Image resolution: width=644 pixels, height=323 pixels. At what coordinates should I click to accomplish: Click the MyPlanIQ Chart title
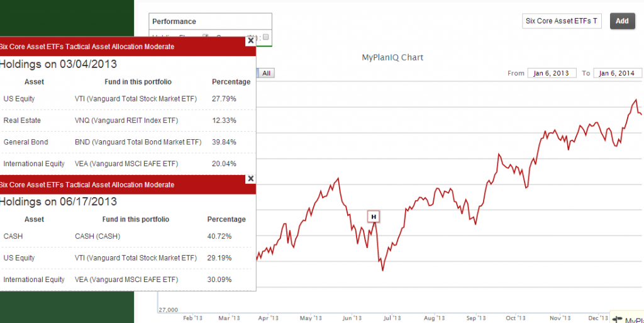tap(392, 57)
